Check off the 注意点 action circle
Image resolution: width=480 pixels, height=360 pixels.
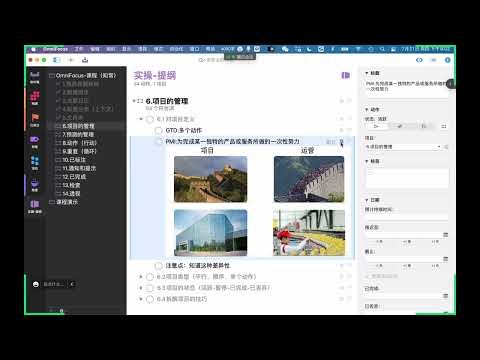pyautogui.click(x=159, y=266)
